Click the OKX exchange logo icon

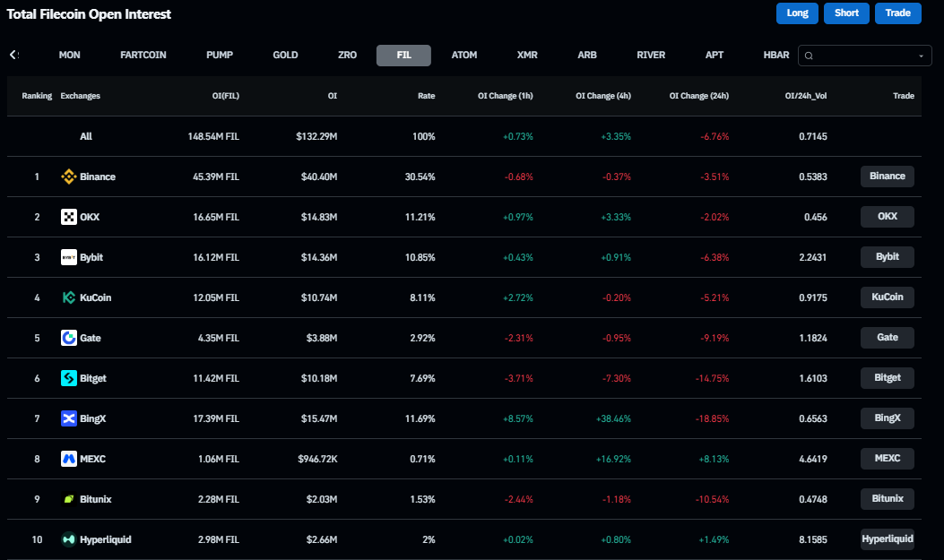click(x=68, y=217)
